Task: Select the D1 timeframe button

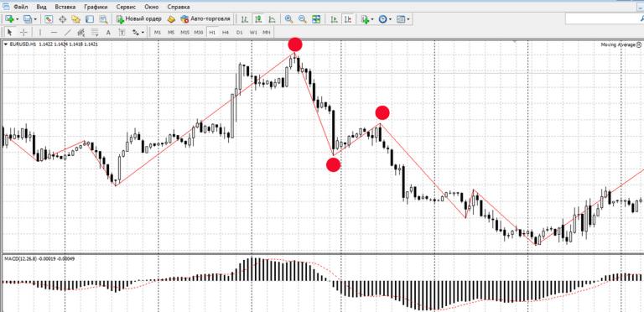Action: [240, 33]
